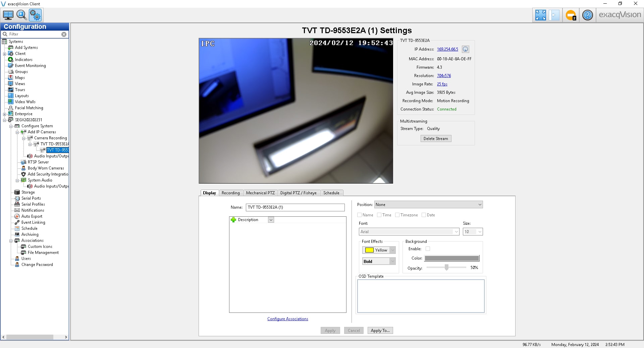Click the OSD Template text area
Viewport: 644px width, 348px height.
(421, 296)
